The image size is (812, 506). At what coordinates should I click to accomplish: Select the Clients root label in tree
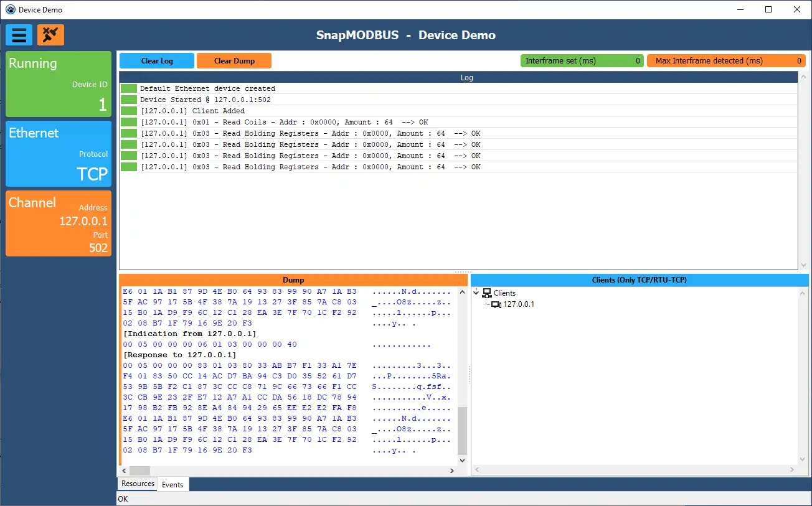point(504,293)
